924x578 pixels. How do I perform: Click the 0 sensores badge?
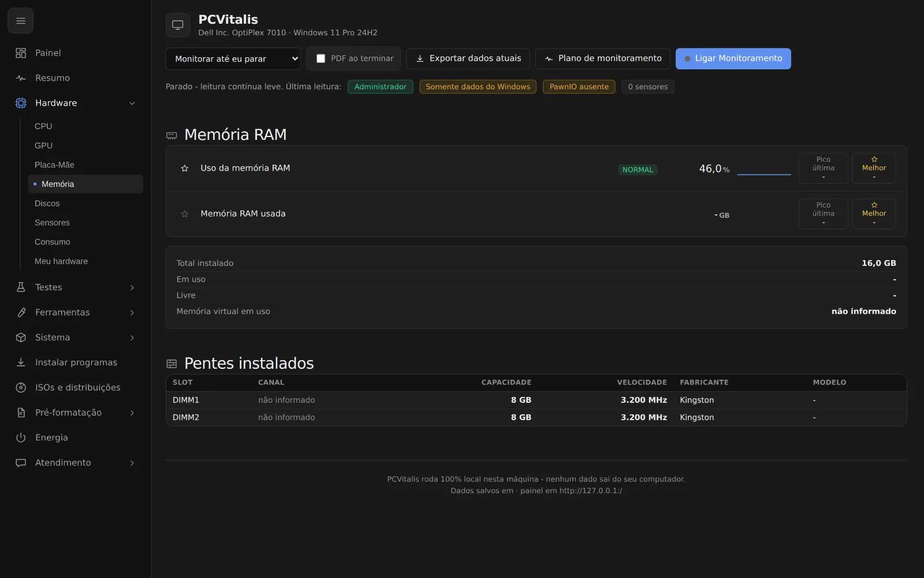648,87
